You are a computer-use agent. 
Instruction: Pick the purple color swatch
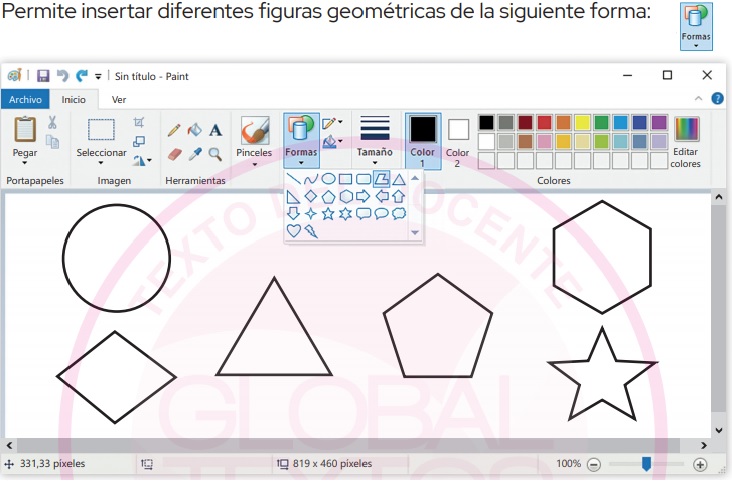(659, 123)
